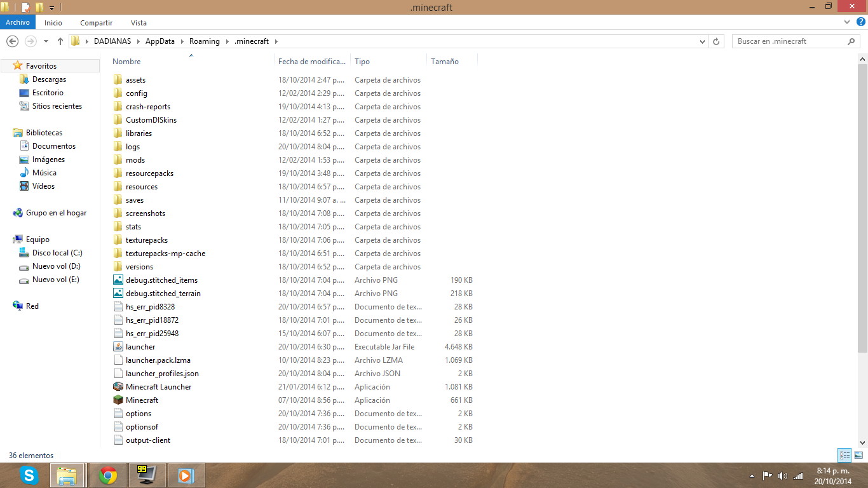Image resolution: width=868 pixels, height=488 pixels.
Task: Select the assets folder icon
Action: coord(118,80)
